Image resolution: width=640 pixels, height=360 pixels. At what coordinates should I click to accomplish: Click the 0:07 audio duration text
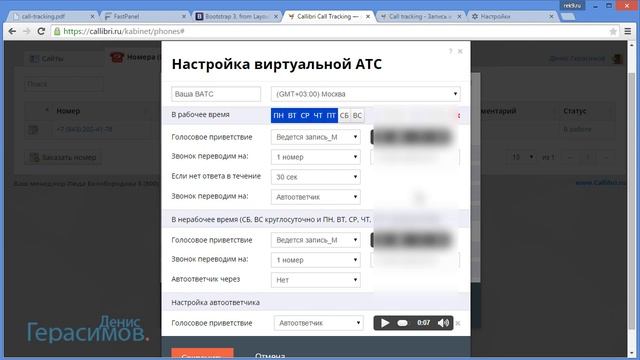(x=423, y=323)
